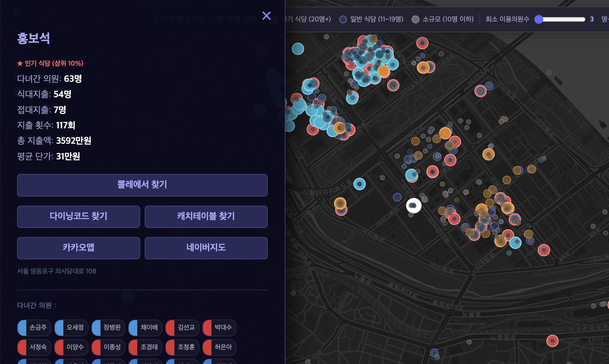Select the 손금주 lawmaker chip
This screenshot has height=364, width=609.
[34, 327]
